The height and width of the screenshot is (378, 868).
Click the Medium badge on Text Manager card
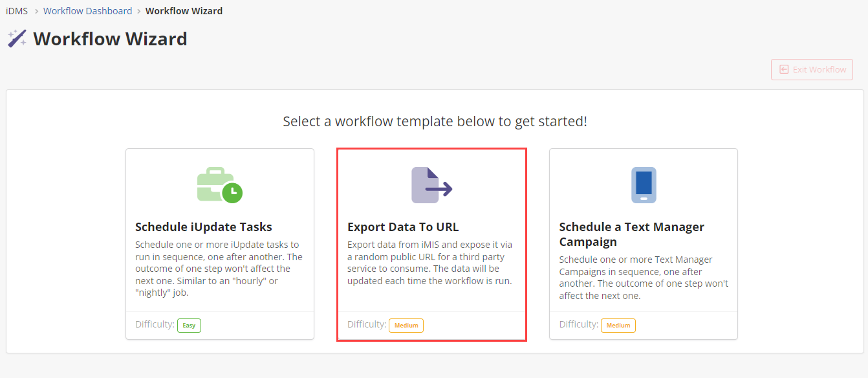coord(618,325)
